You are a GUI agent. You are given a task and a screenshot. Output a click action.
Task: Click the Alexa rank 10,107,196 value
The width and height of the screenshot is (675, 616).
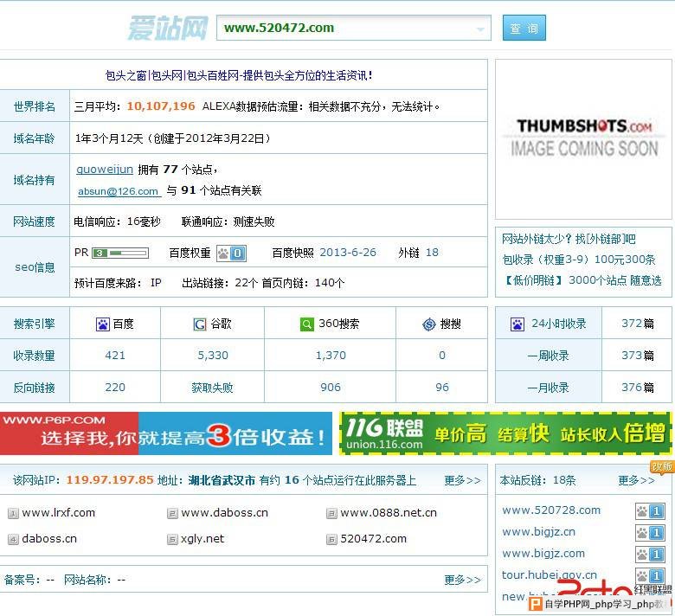[161, 106]
